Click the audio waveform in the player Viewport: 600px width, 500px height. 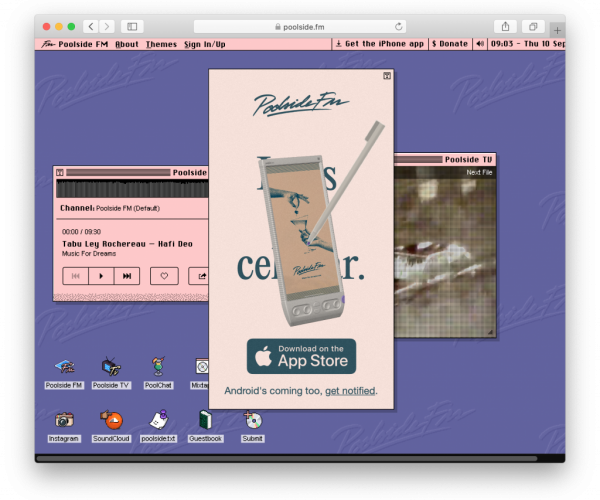click(132, 189)
